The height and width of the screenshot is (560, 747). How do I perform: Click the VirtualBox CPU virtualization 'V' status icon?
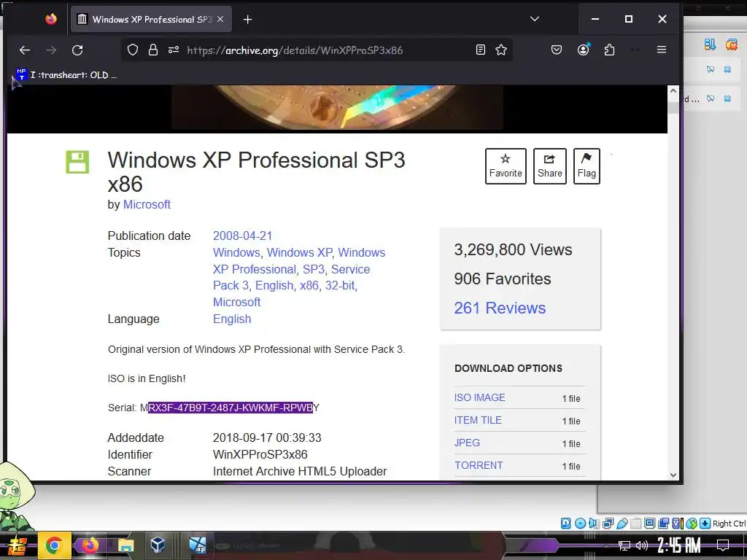pos(677,524)
